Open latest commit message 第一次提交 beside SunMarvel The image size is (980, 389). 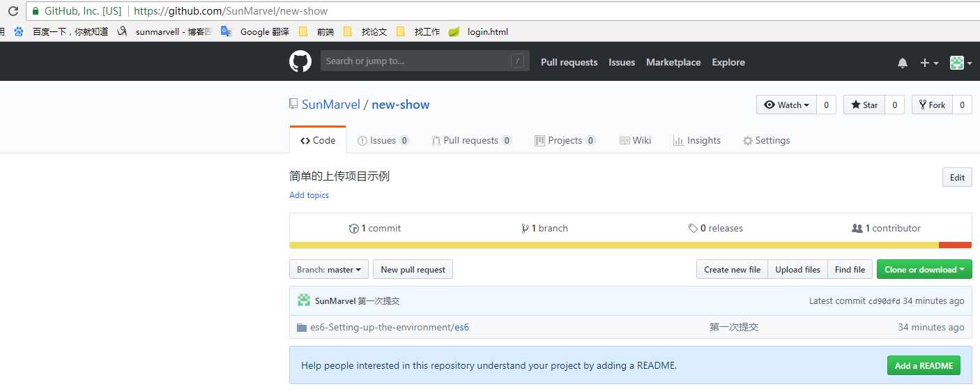click(378, 301)
